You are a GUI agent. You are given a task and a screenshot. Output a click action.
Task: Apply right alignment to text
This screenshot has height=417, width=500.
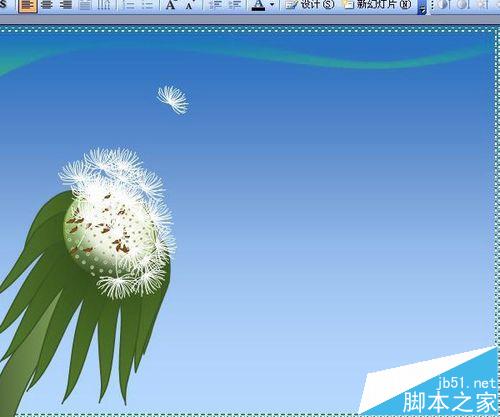(67, 5)
